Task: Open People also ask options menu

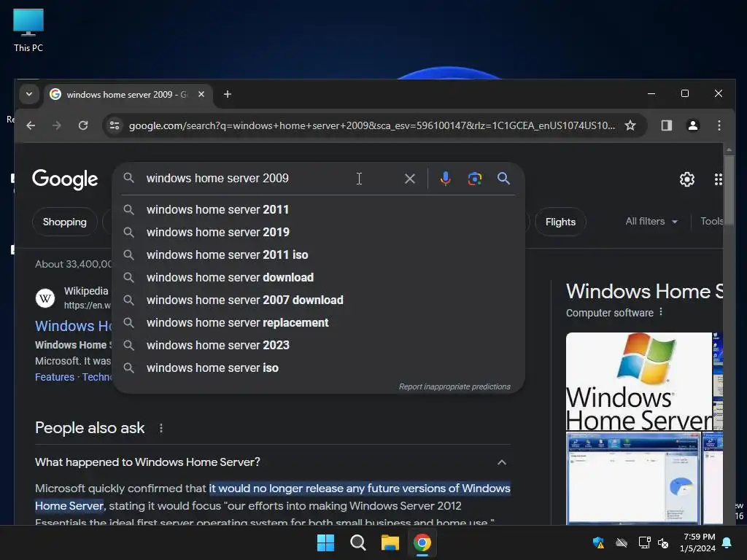Action: pos(161,428)
